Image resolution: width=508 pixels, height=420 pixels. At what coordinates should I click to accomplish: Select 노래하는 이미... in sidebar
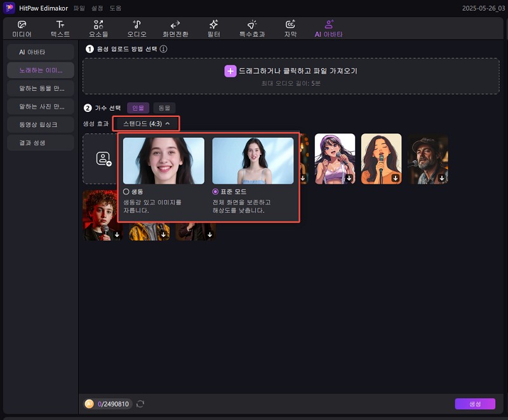[41, 70]
